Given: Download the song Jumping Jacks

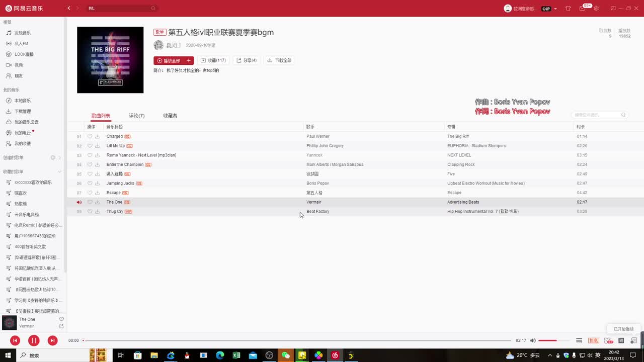Looking at the screenshot, I should coord(97,184).
